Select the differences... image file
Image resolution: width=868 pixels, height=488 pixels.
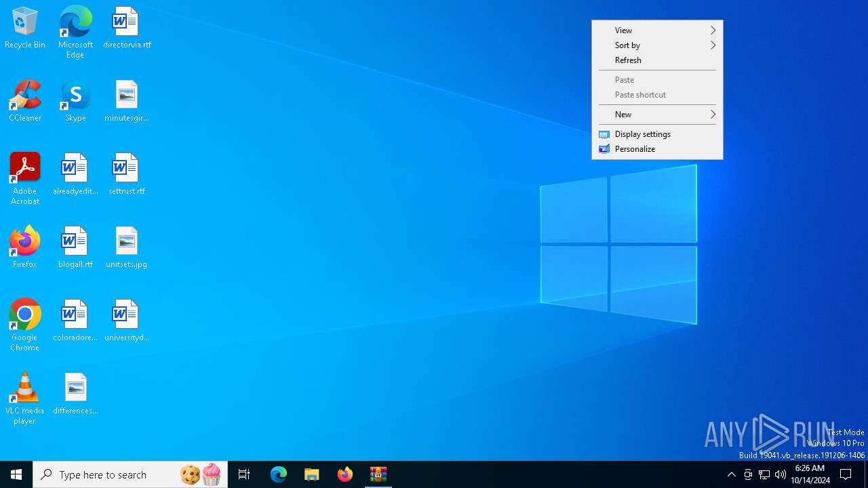[x=75, y=394]
